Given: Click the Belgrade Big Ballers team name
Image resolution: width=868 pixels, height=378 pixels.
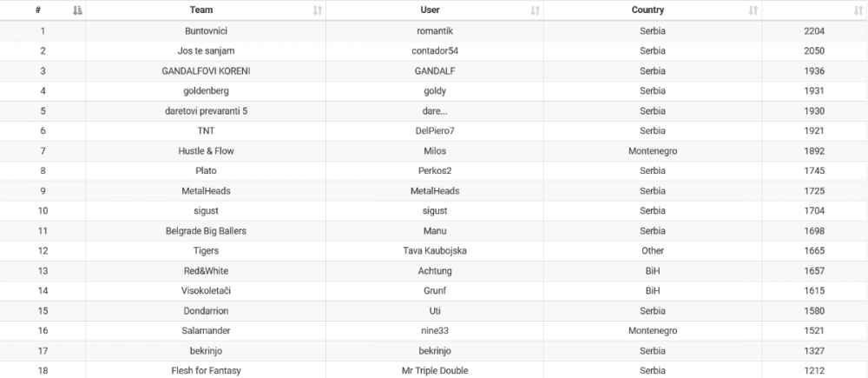Looking at the screenshot, I should pos(206,230).
